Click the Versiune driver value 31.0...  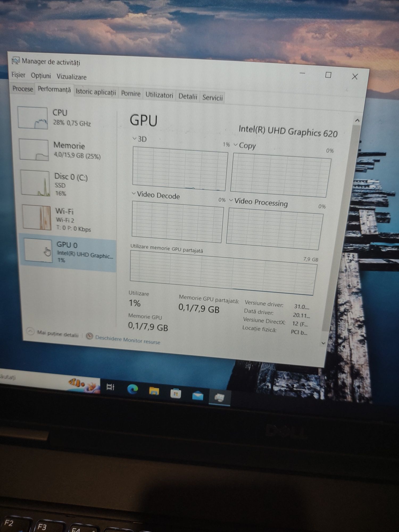301,307
